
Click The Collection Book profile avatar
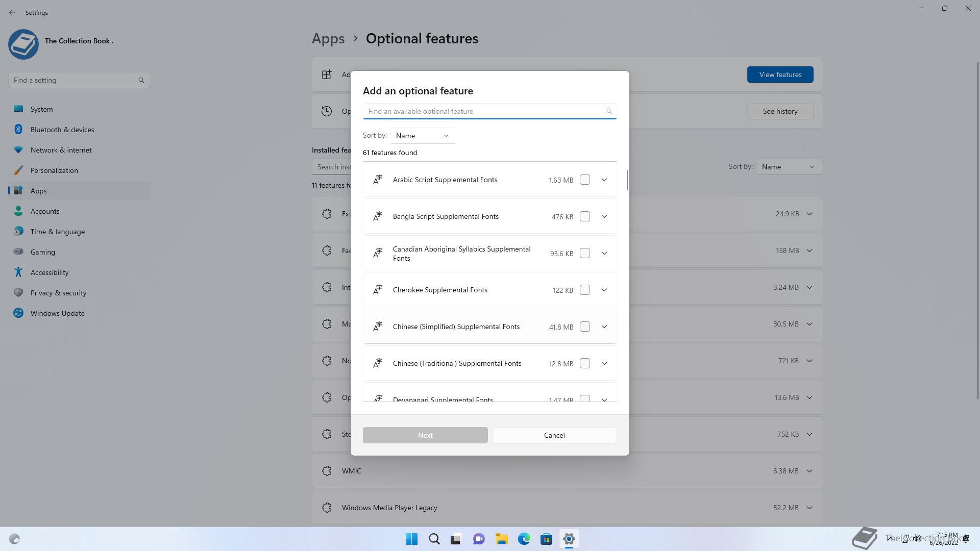pyautogui.click(x=23, y=44)
